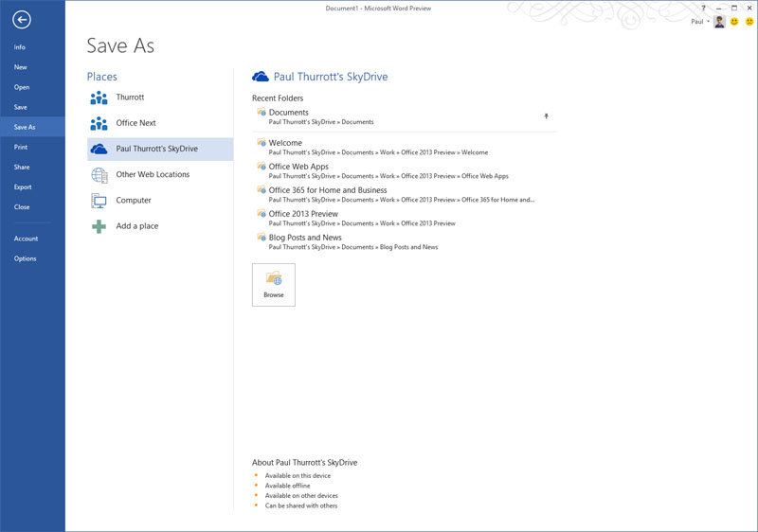Screen dimensions: 758x532
Task: Click the Browse button
Action: pos(274,285)
